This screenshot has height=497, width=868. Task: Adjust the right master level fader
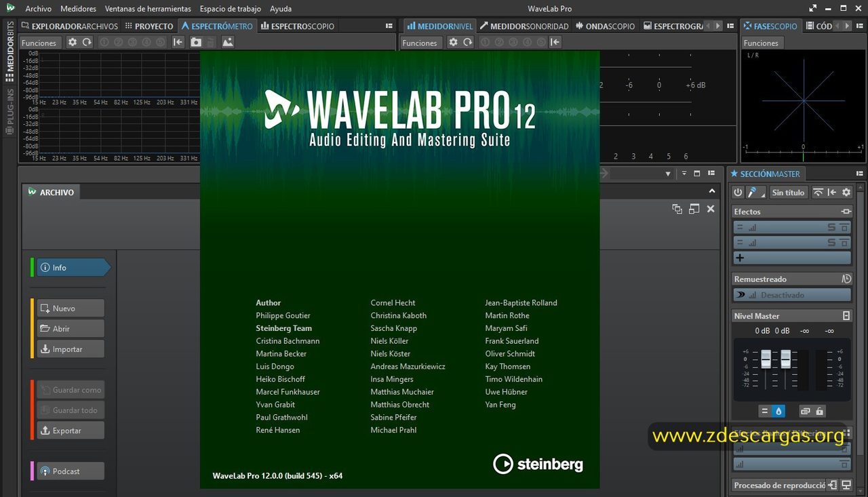pos(786,359)
